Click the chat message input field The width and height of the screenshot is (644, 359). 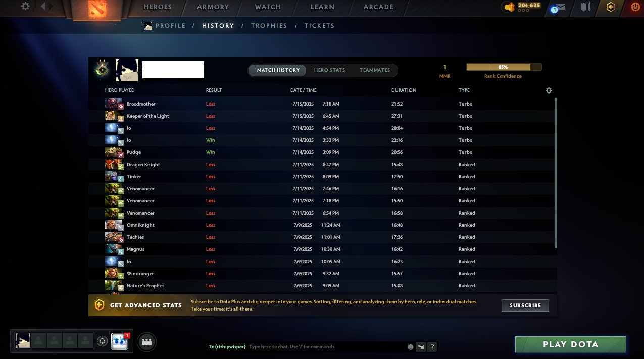326,347
